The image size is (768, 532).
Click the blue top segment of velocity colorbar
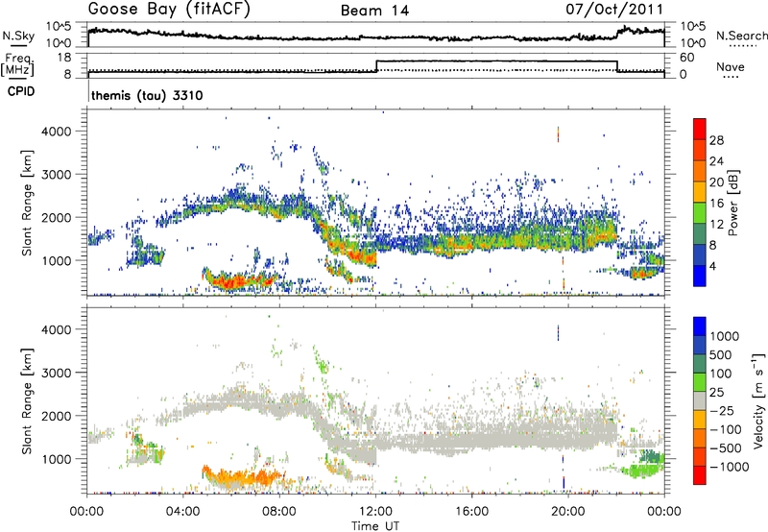(700, 326)
